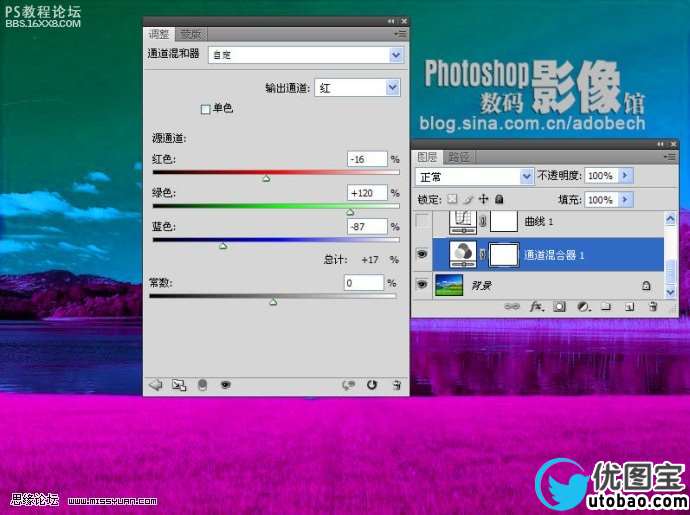Open the 输出通道 output channel dropdown
The height and width of the screenshot is (515, 690).
[392, 88]
